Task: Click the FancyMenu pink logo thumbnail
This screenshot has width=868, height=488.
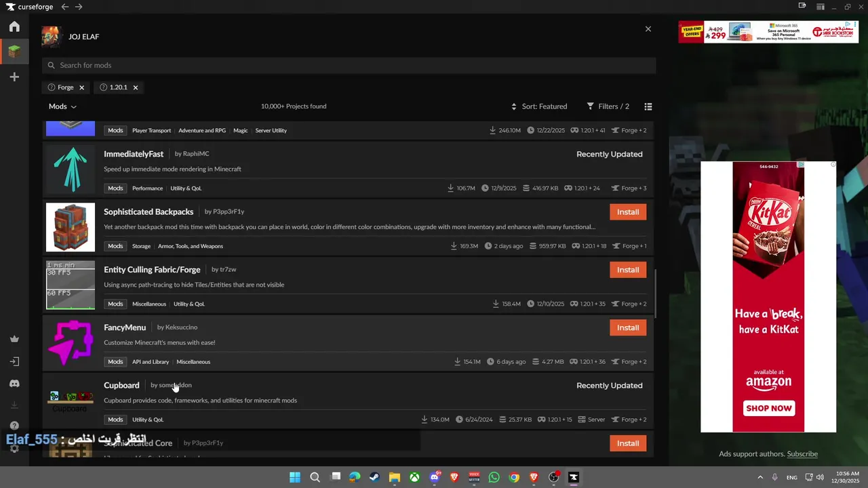Action: coord(71,342)
